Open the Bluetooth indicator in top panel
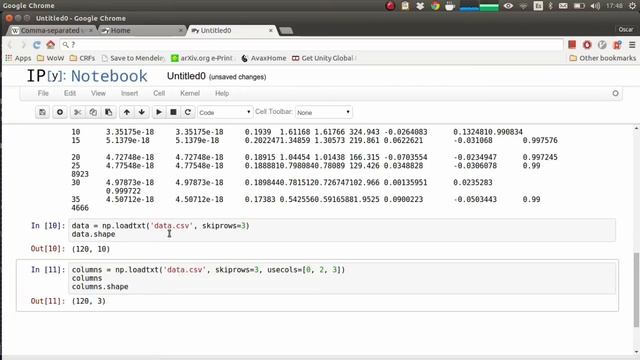 pos(551,6)
